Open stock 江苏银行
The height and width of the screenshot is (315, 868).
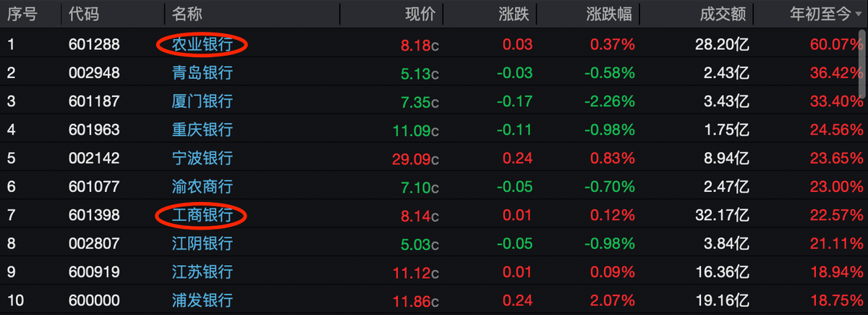(202, 272)
